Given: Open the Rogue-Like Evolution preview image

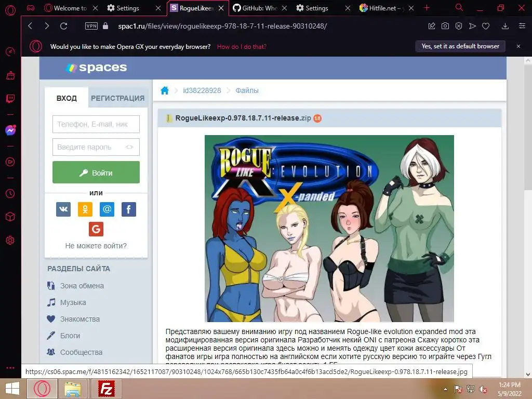Looking at the screenshot, I should click(x=329, y=229).
